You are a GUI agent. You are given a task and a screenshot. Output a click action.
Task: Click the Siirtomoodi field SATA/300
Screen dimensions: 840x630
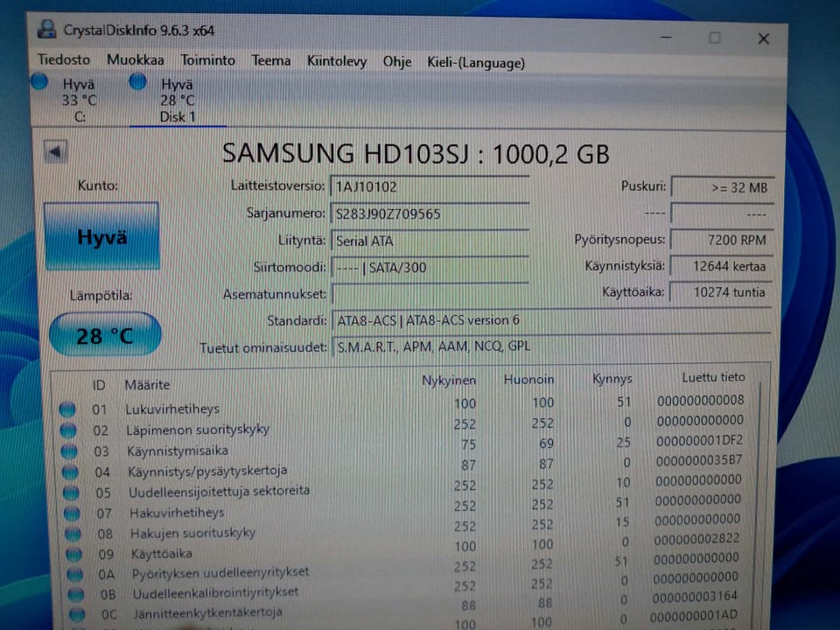[430, 267]
